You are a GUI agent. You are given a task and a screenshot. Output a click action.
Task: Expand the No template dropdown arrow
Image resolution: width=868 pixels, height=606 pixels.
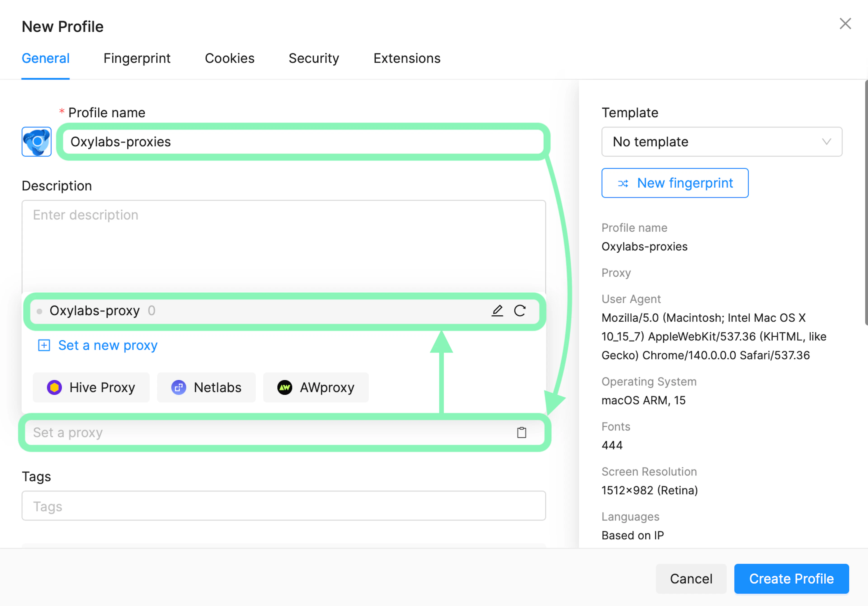[826, 142]
